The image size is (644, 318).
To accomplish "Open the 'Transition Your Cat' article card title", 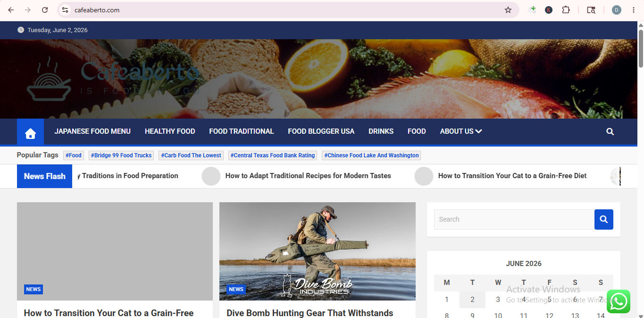I will 109,313.
